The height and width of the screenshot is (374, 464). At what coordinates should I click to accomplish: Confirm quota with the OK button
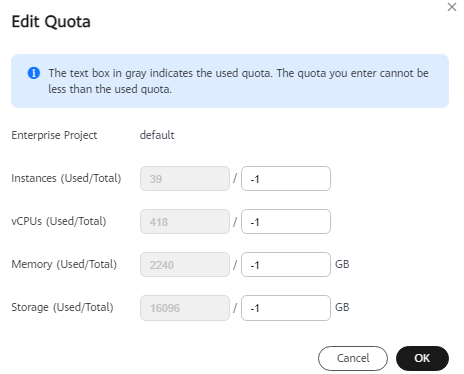(422, 358)
